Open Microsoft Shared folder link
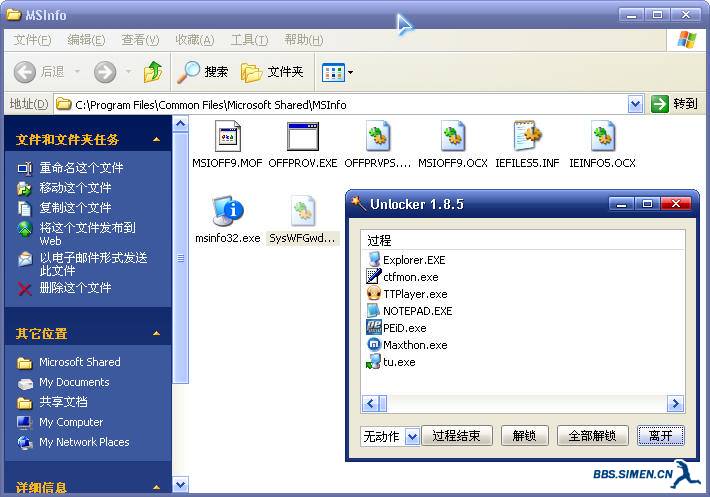710x497 pixels. pyautogui.click(x=80, y=362)
